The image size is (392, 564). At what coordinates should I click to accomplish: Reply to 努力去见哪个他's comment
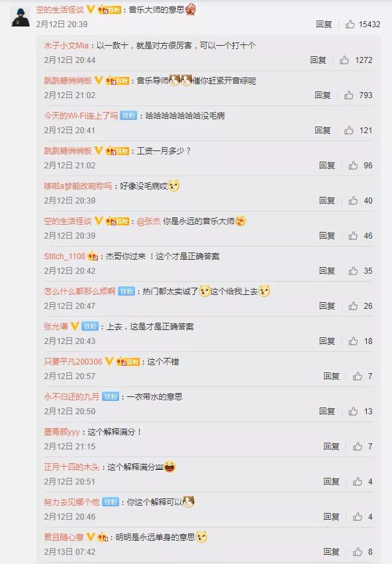pyautogui.click(x=331, y=516)
